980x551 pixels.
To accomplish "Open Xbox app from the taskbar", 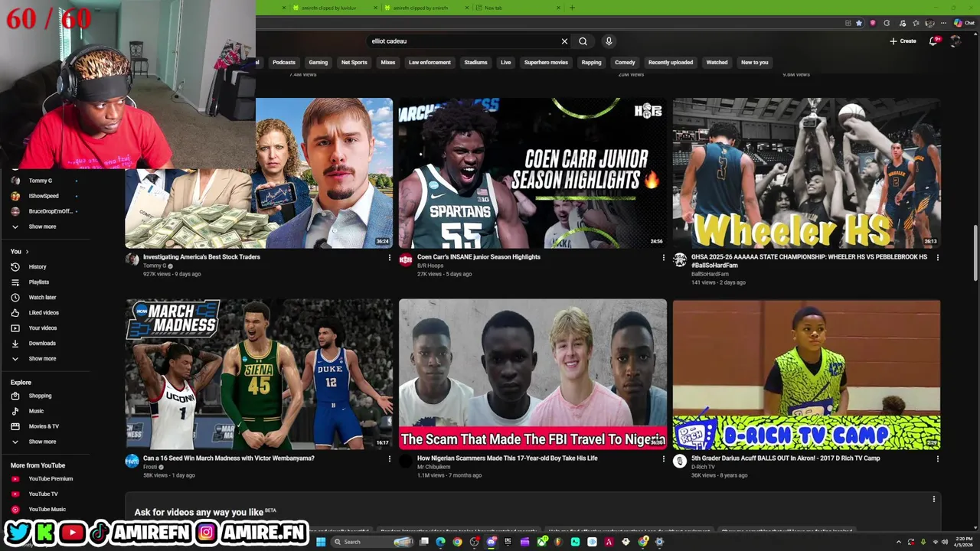I will (x=541, y=542).
